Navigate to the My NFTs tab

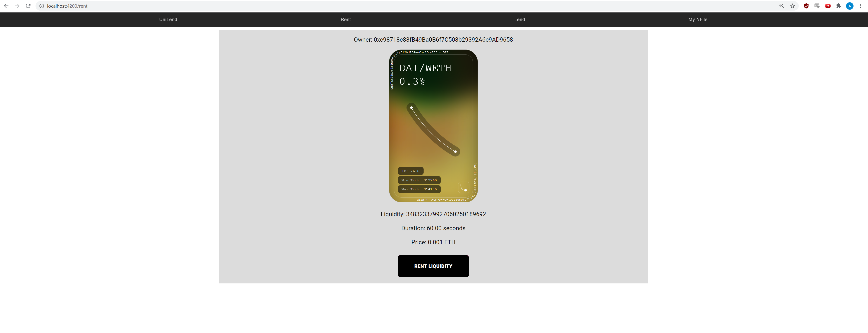tap(698, 19)
